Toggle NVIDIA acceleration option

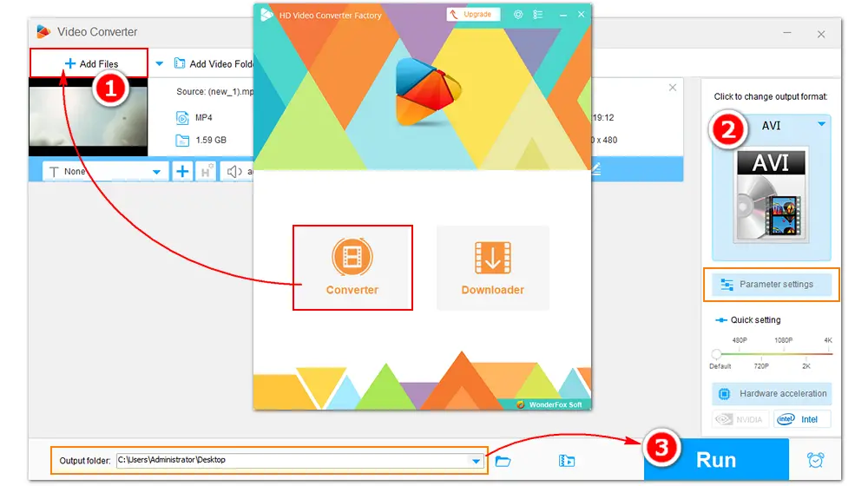[x=740, y=419]
